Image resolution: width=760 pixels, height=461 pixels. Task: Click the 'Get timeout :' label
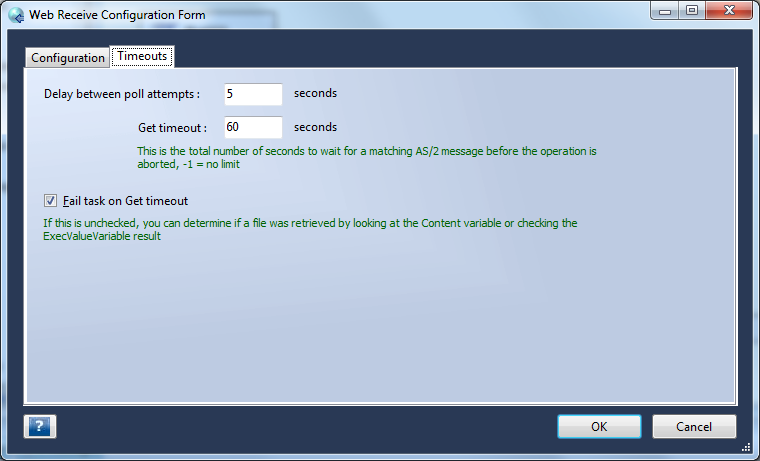tap(173, 128)
